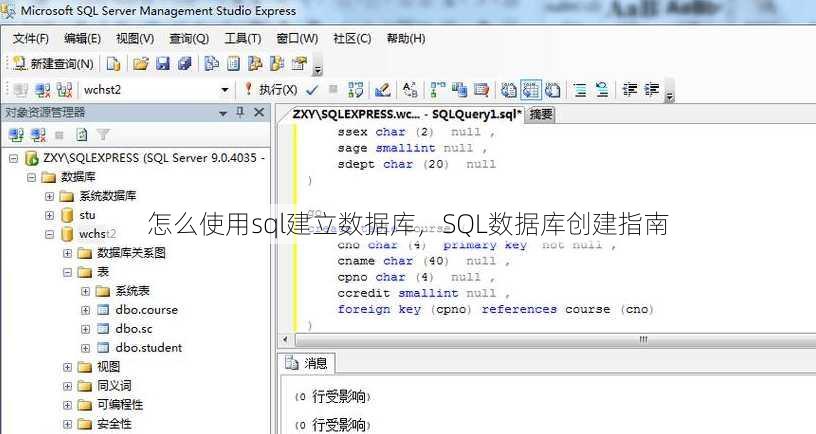Click the 新建查询(N) new query button
This screenshot has height=434, width=816.
click(53, 63)
